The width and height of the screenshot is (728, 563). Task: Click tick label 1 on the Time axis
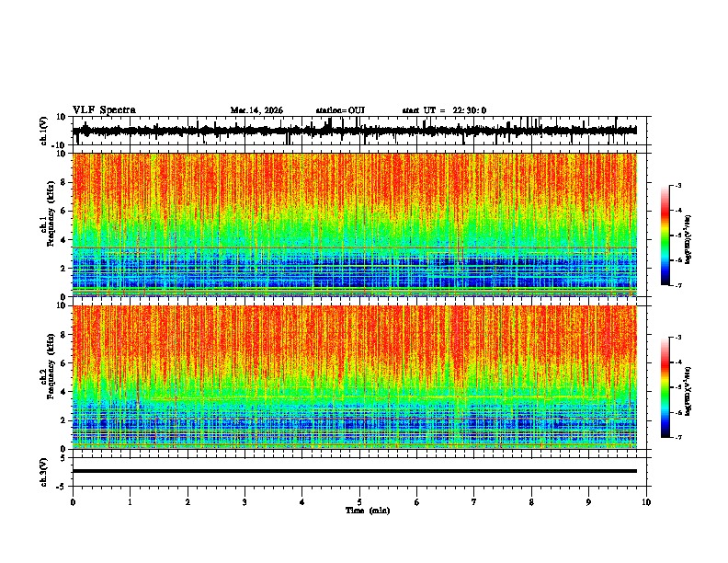click(x=130, y=502)
